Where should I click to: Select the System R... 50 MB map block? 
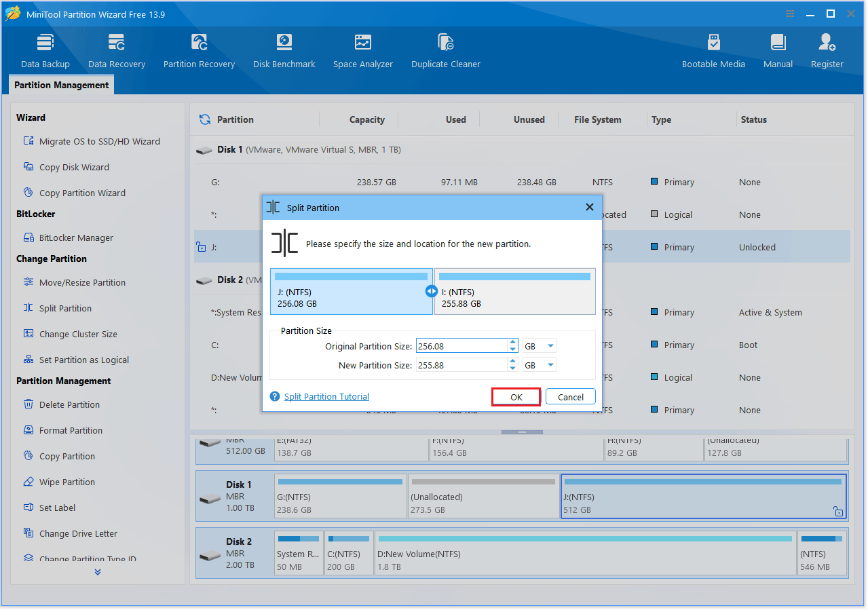click(299, 553)
